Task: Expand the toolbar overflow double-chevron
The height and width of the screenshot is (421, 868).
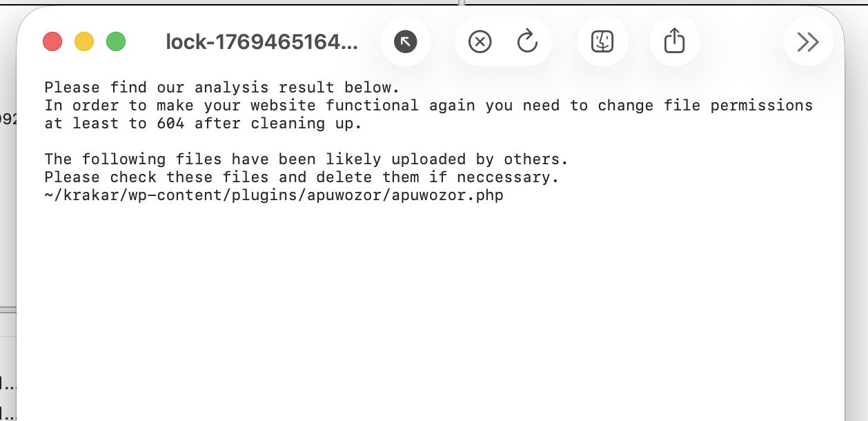Action: (808, 42)
